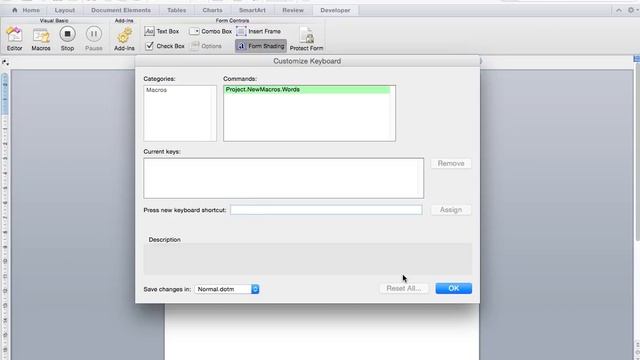This screenshot has height=360, width=640.
Task: Open the ribbon settings gear menu
Action: tap(631, 10)
